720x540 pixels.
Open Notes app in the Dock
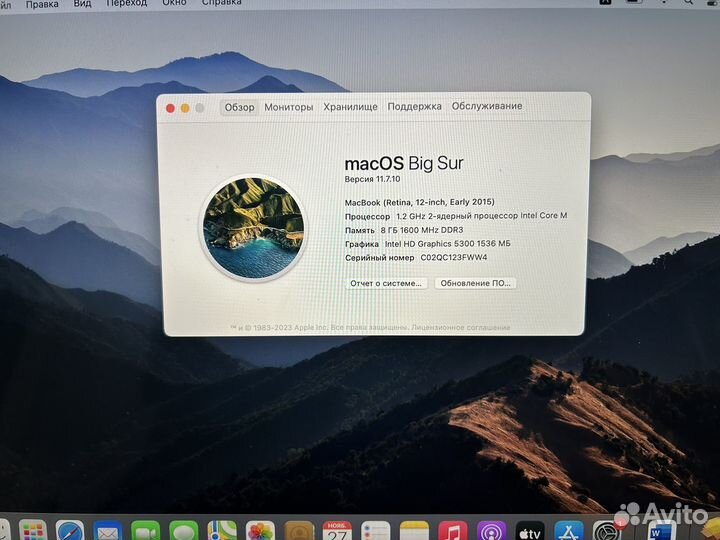(414, 532)
